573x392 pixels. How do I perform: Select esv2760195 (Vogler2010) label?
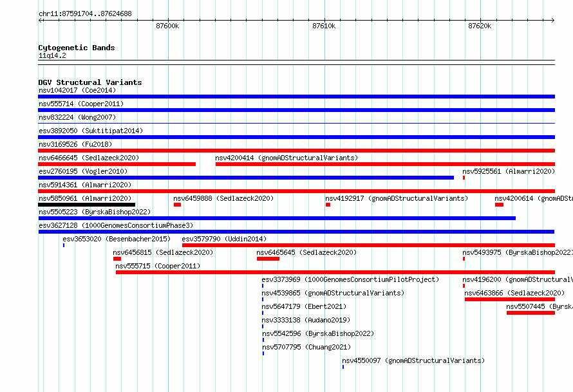coord(83,171)
